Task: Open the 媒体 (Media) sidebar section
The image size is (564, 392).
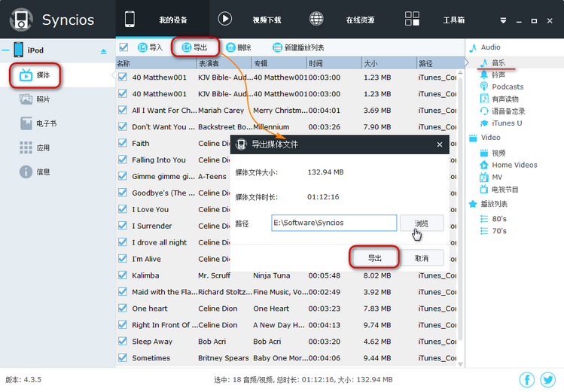Action: (x=35, y=75)
